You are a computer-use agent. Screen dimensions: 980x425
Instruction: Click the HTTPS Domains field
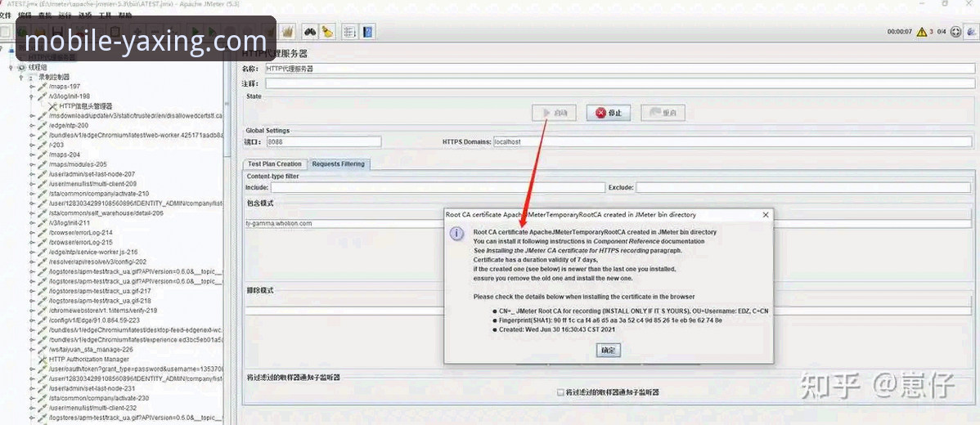732,141
